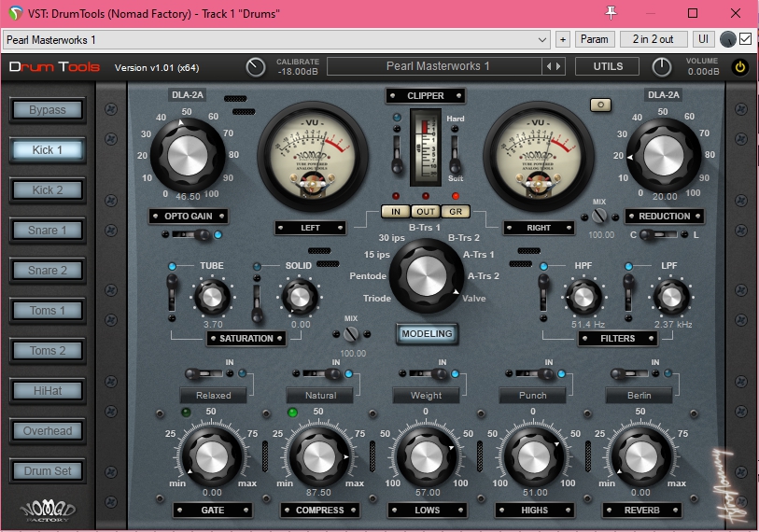Click the next preset arrow
Image resolution: width=759 pixels, height=532 pixels.
558,66
